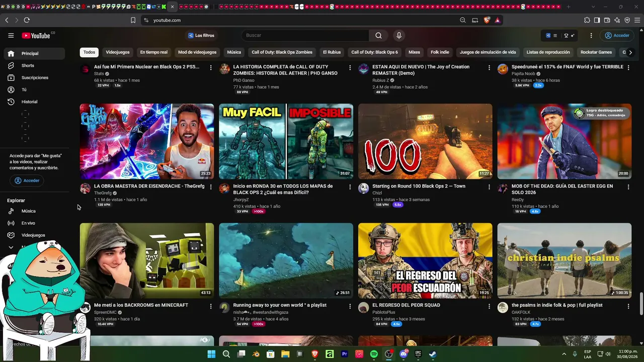Open TheGrefg channel avatar

click(x=85, y=189)
